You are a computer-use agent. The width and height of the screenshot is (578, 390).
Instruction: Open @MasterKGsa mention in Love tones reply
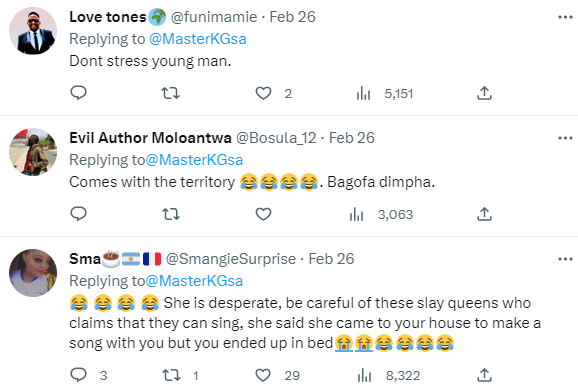[x=198, y=39]
